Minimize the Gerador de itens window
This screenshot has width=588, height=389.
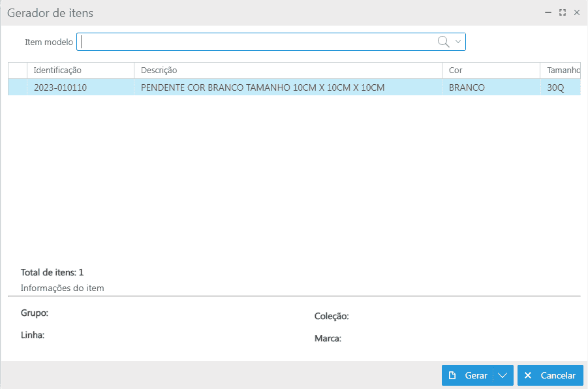pos(548,12)
